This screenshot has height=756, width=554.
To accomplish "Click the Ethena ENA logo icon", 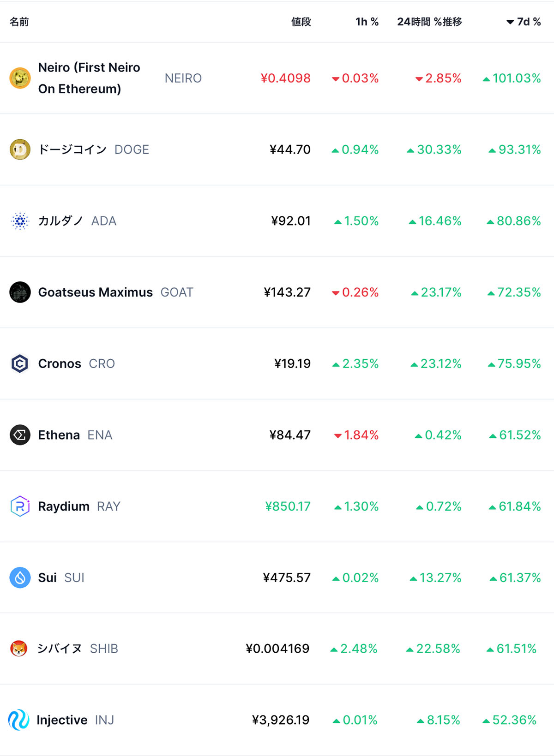I will coord(20,435).
